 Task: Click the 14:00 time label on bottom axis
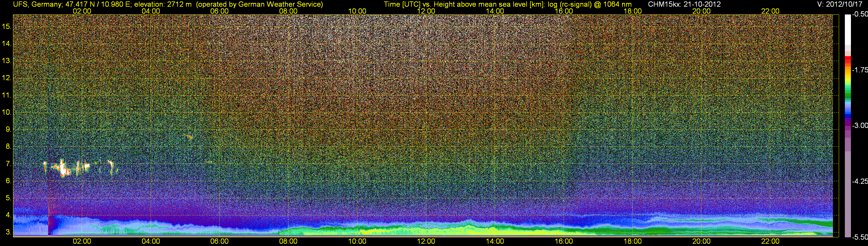click(495, 241)
